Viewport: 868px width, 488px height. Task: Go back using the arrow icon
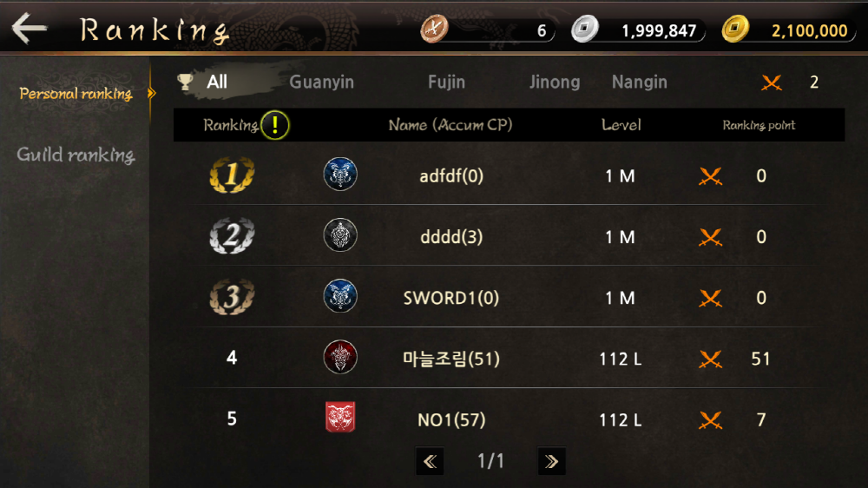(30, 29)
